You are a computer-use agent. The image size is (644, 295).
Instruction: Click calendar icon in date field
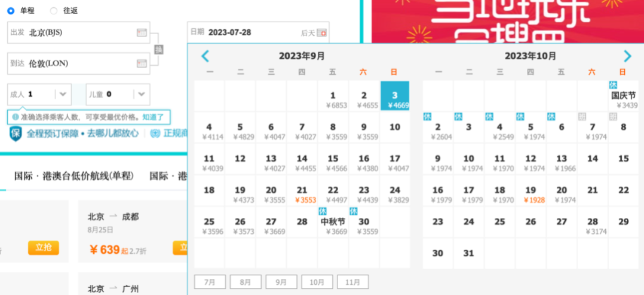coord(321,33)
